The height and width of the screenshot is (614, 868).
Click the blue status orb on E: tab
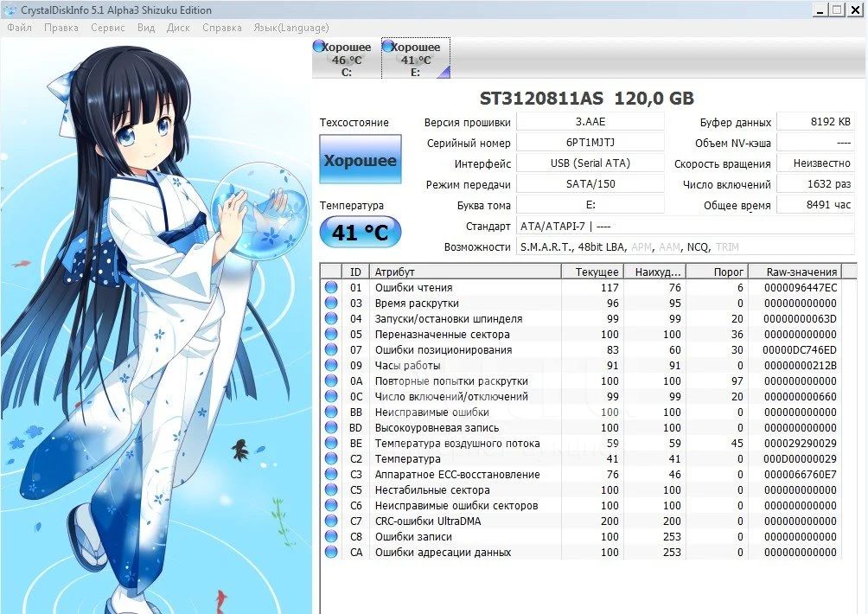point(388,46)
